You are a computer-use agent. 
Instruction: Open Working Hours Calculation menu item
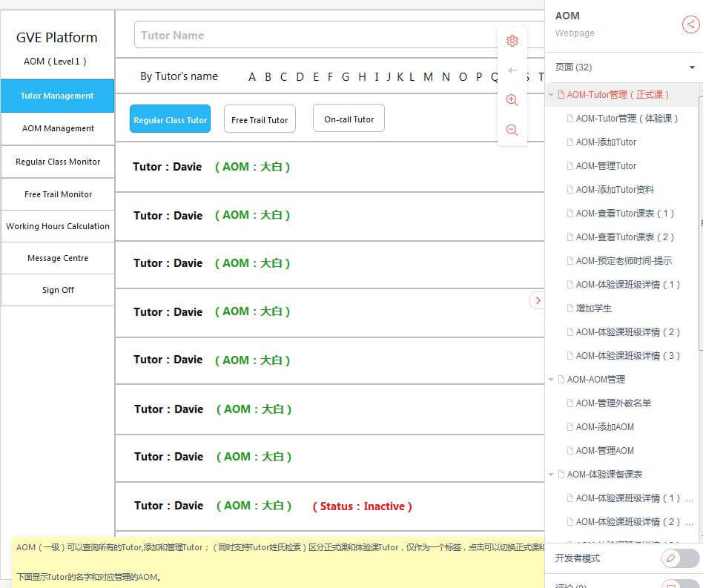click(x=58, y=226)
